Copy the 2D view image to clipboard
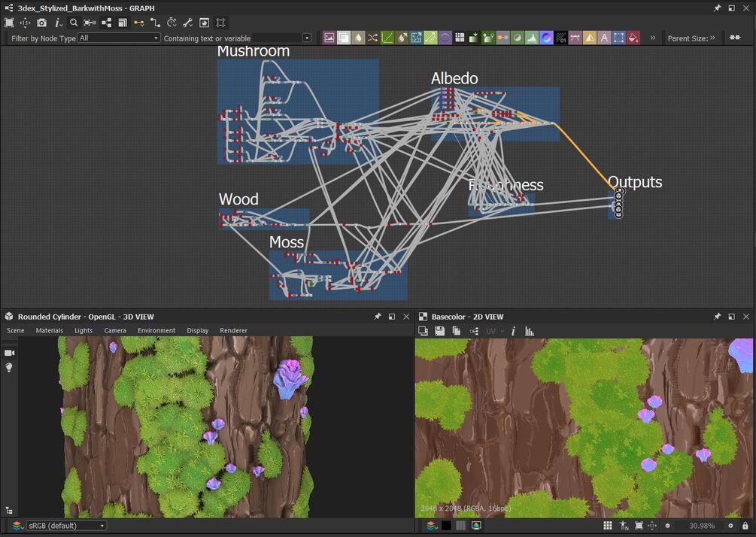 pyautogui.click(x=456, y=331)
